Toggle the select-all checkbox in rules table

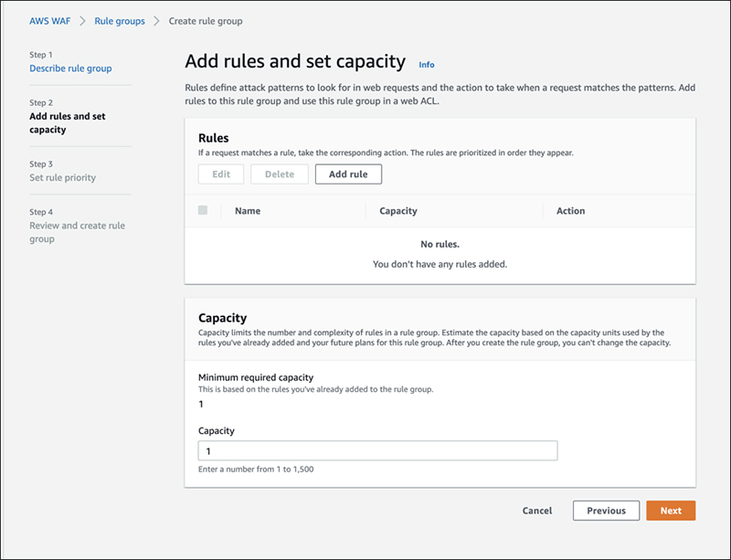203,210
